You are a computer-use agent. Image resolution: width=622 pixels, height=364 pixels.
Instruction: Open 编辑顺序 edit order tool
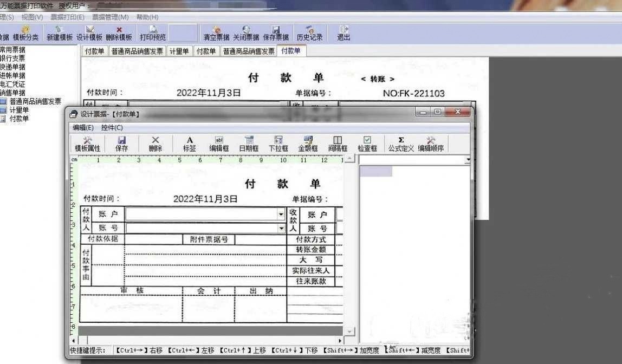coord(431,144)
